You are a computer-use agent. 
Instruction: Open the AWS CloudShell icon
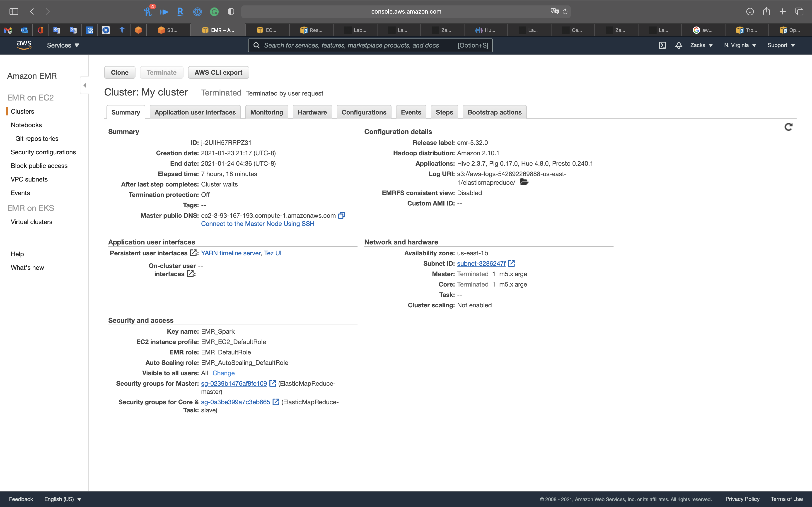pyautogui.click(x=662, y=45)
